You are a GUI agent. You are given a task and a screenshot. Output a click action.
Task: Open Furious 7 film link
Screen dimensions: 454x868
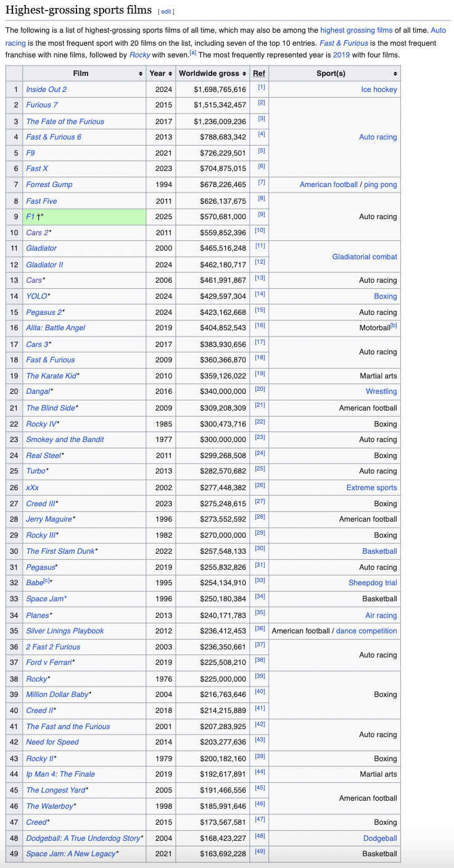coord(43,105)
